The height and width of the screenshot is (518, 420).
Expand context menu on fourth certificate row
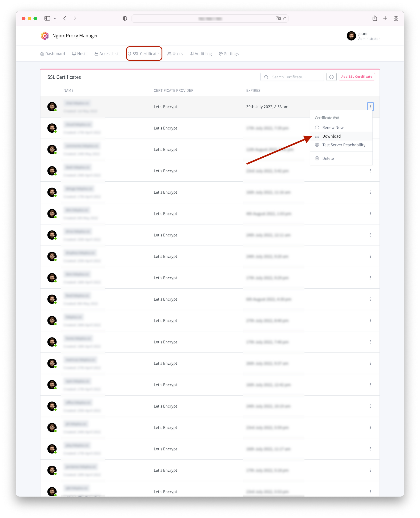pyautogui.click(x=370, y=171)
